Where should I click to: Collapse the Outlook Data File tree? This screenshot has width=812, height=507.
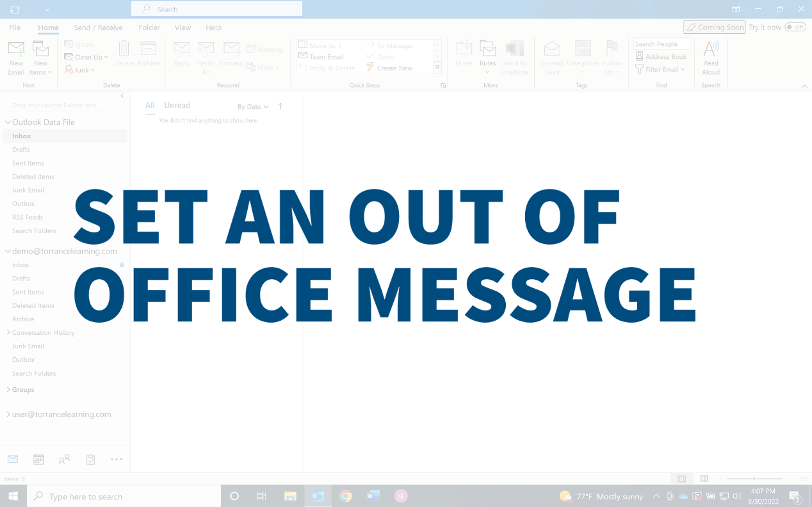[x=8, y=122]
